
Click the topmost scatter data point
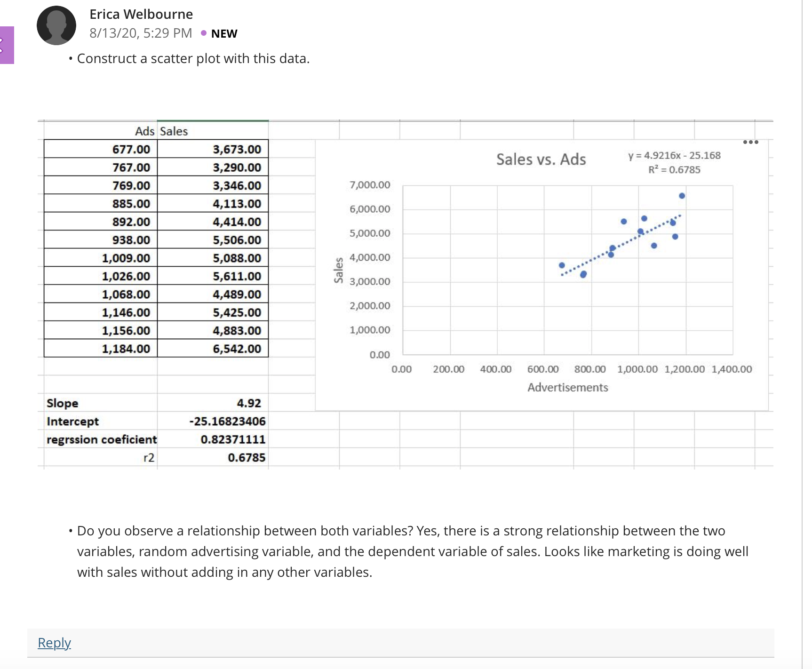682,196
